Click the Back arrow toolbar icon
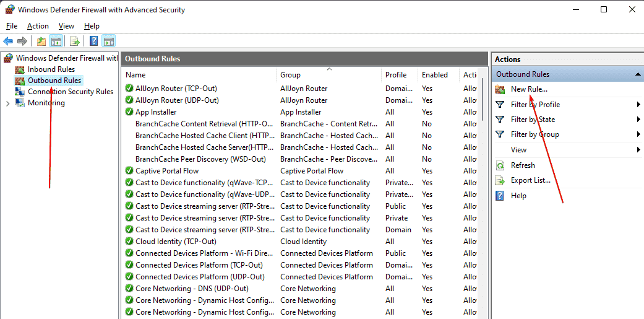This screenshot has height=319, width=644. pyautogui.click(x=8, y=41)
